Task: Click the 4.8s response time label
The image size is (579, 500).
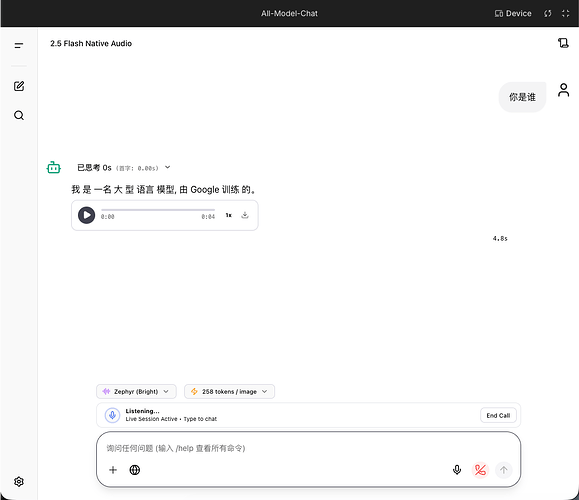Action: (500, 239)
